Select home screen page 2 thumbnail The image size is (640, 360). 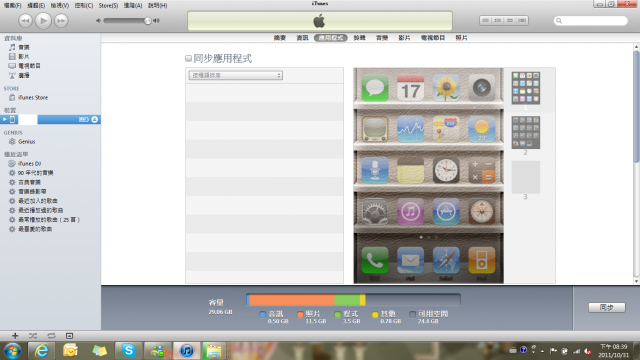point(526,132)
